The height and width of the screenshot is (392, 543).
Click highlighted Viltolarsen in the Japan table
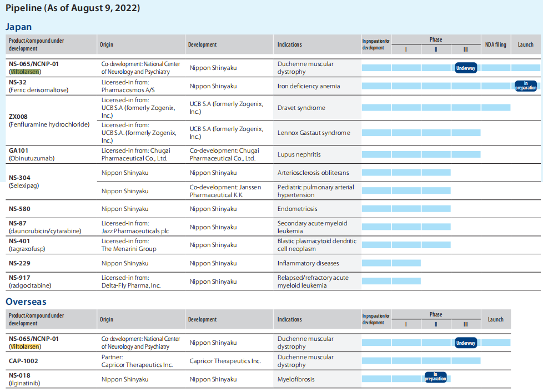25,72
